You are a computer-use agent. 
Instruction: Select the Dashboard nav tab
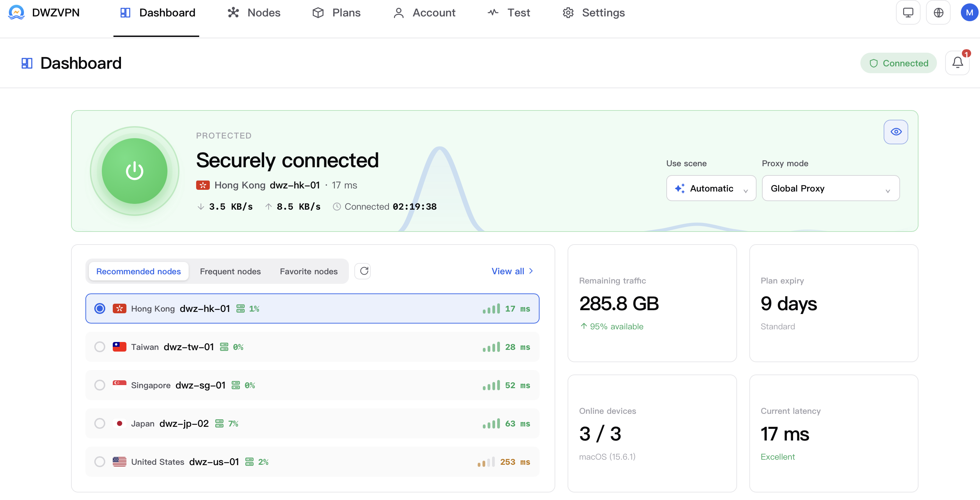click(156, 13)
